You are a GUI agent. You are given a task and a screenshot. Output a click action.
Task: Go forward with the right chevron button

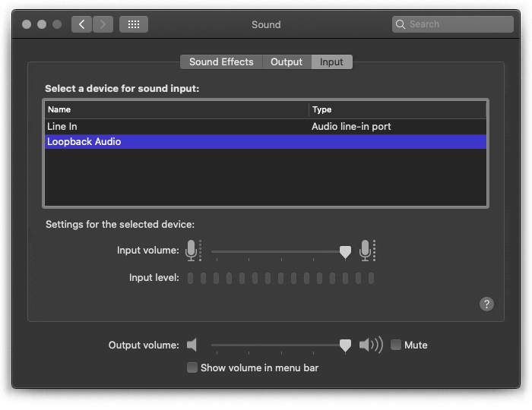point(103,24)
